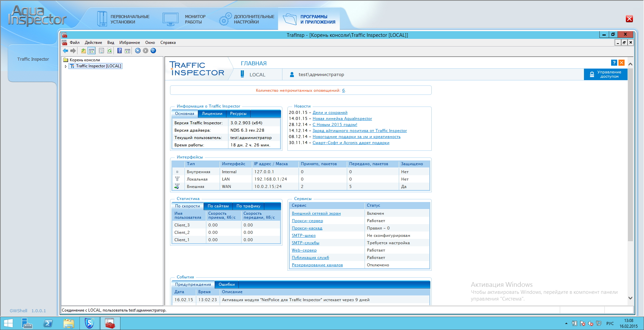The height and width of the screenshot is (330, 644).
Task: Expand Traffic Inspector [LOCAL] tree node
Action: (66, 66)
